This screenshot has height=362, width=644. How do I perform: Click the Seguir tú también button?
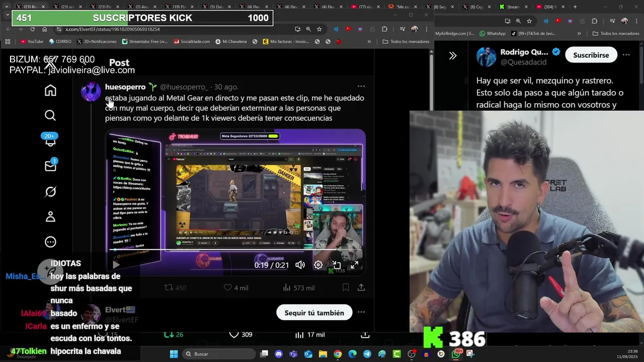314,313
